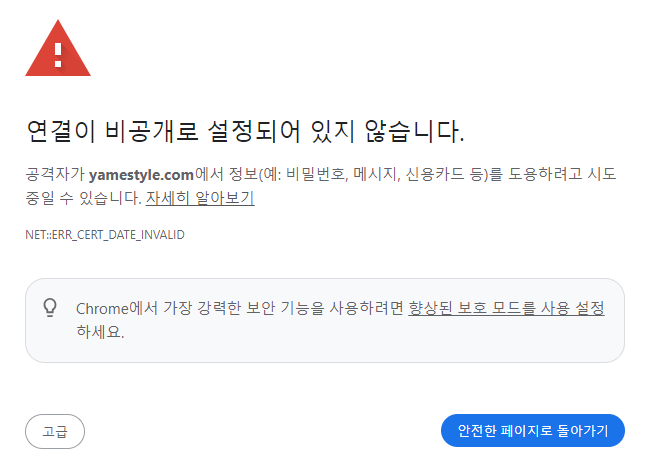Click the 에서 정보 text after the domain
This screenshot has width=656, height=467.
(x=226, y=174)
